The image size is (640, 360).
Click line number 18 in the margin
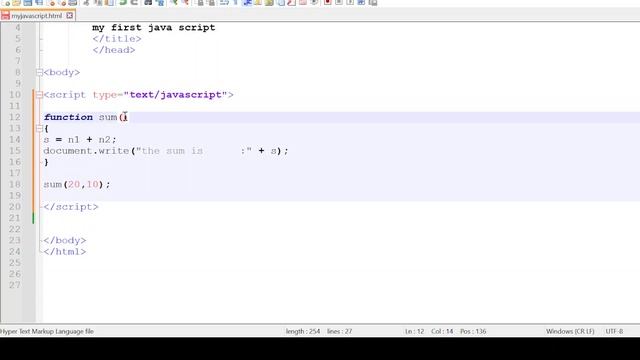15,184
